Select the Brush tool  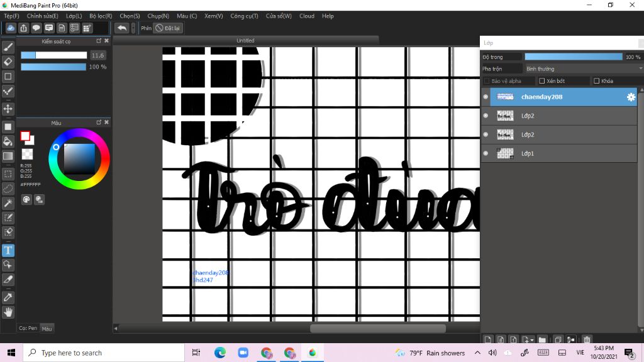pos(8,47)
